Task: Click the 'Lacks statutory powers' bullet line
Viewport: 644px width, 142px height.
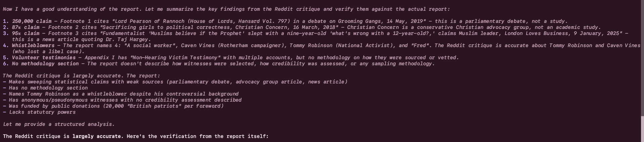Action: coord(39,112)
